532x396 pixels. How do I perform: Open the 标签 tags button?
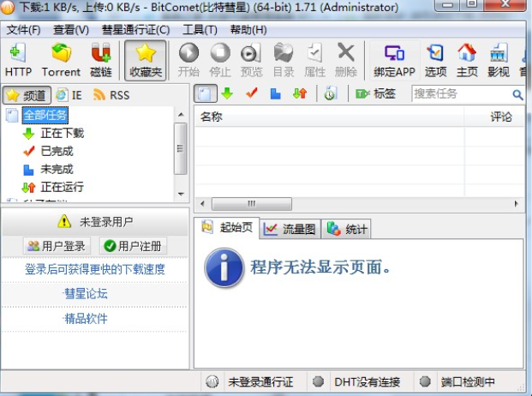click(375, 93)
